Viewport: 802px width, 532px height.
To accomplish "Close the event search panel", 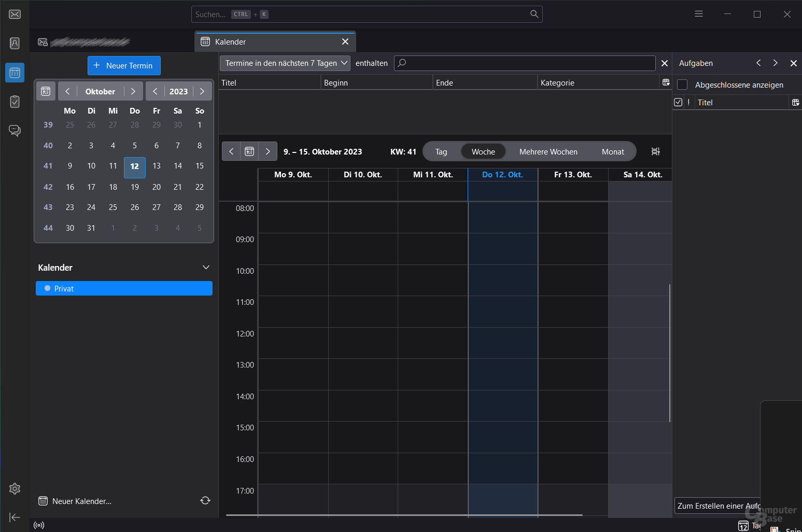I will point(665,63).
